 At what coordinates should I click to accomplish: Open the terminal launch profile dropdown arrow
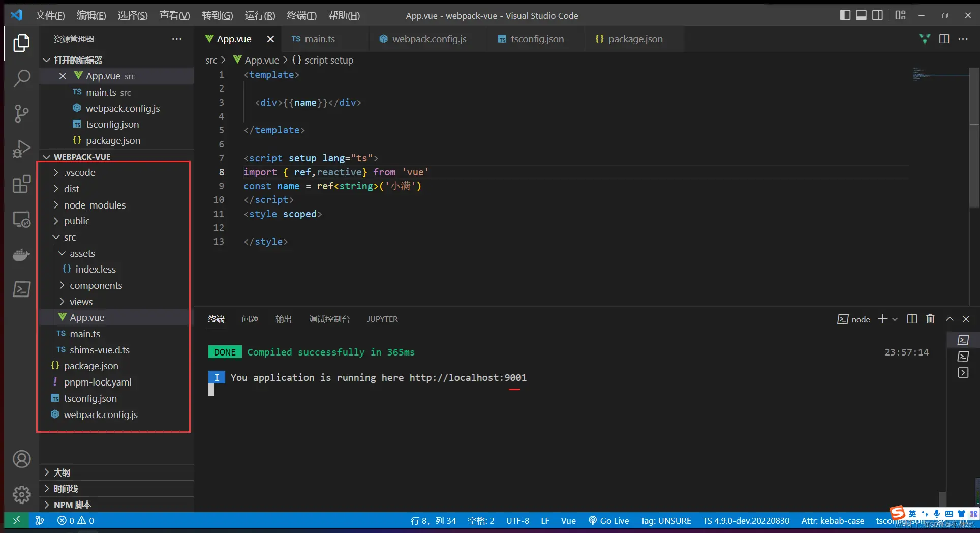[x=895, y=319]
